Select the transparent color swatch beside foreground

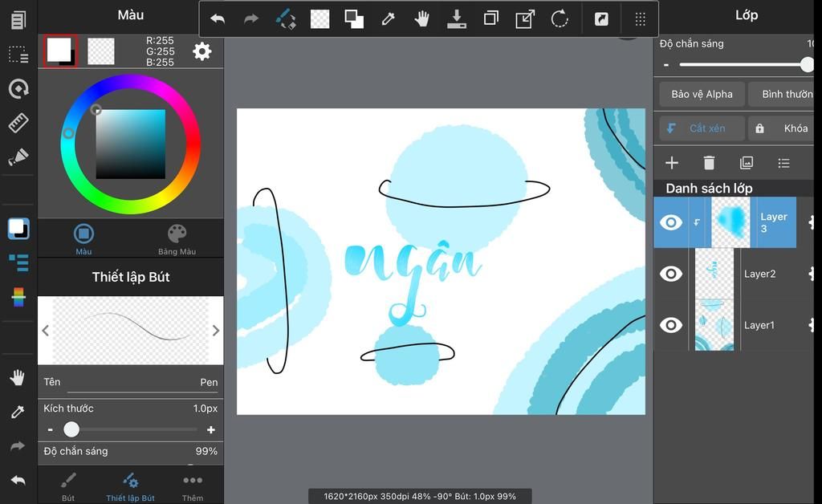100,51
